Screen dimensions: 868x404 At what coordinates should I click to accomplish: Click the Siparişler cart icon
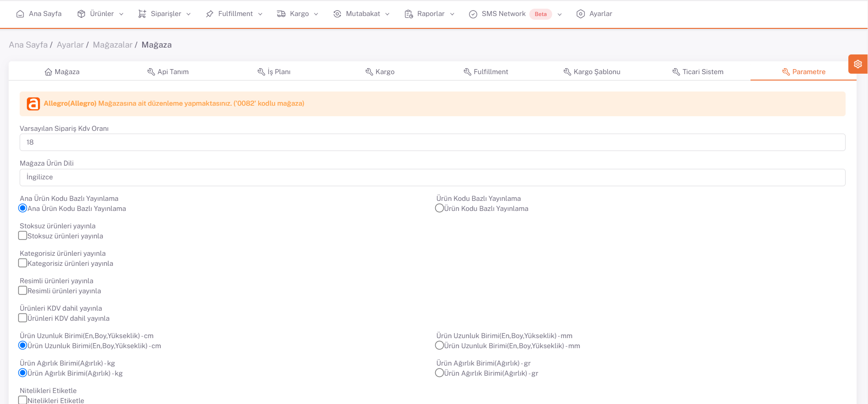[142, 14]
